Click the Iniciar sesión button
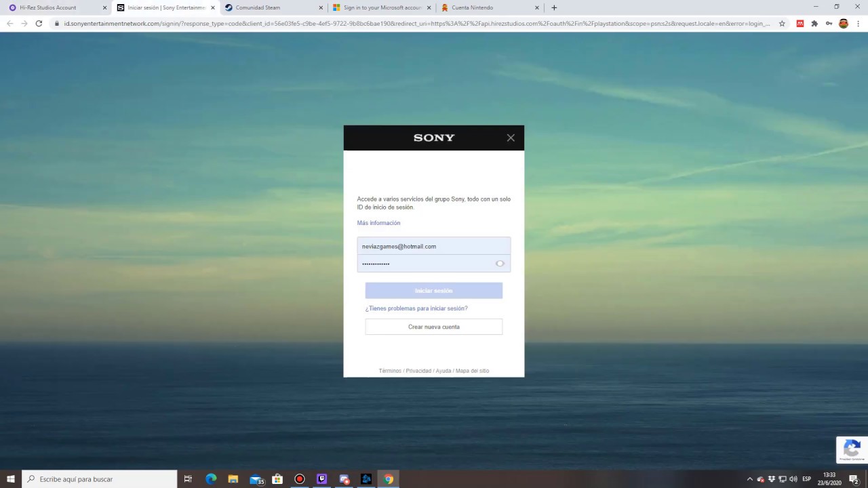The image size is (868, 488). pyautogui.click(x=433, y=291)
